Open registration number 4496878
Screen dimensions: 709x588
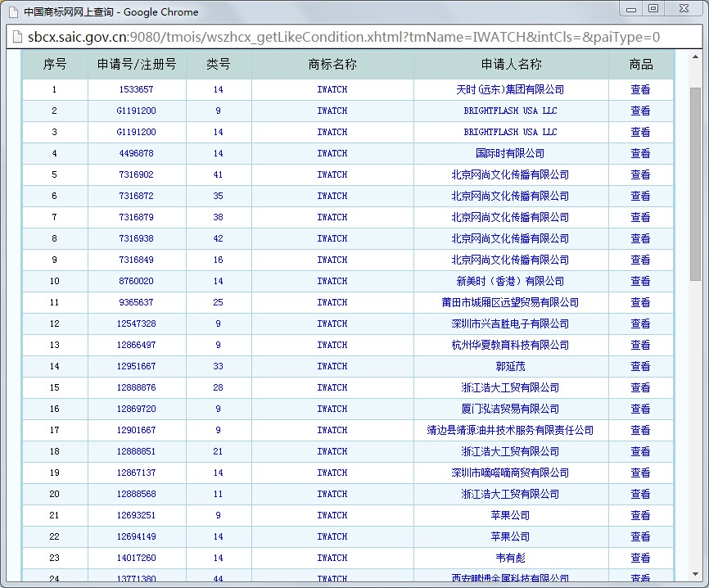tap(136, 153)
